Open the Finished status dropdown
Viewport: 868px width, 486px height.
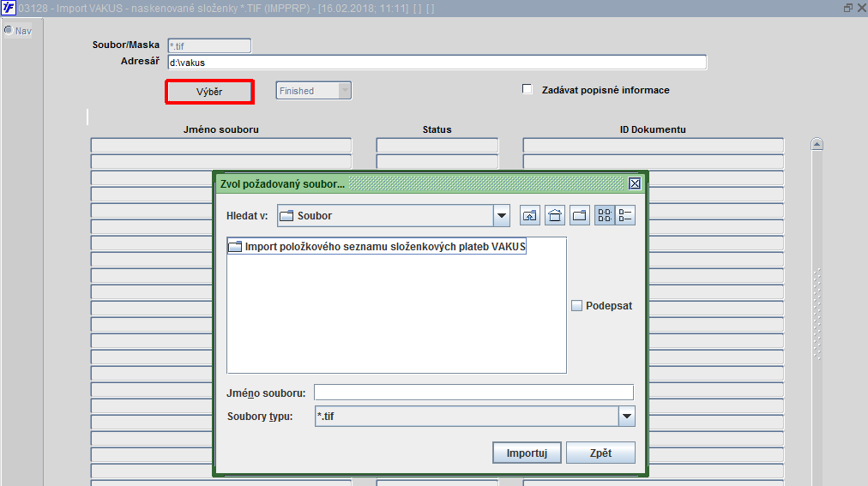tap(344, 90)
